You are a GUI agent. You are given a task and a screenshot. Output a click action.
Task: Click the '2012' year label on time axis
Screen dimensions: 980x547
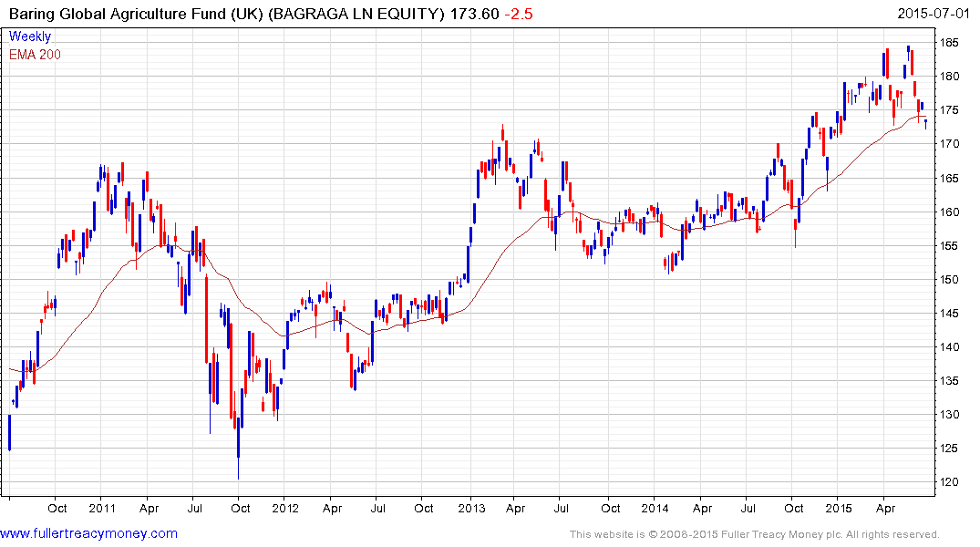285,508
